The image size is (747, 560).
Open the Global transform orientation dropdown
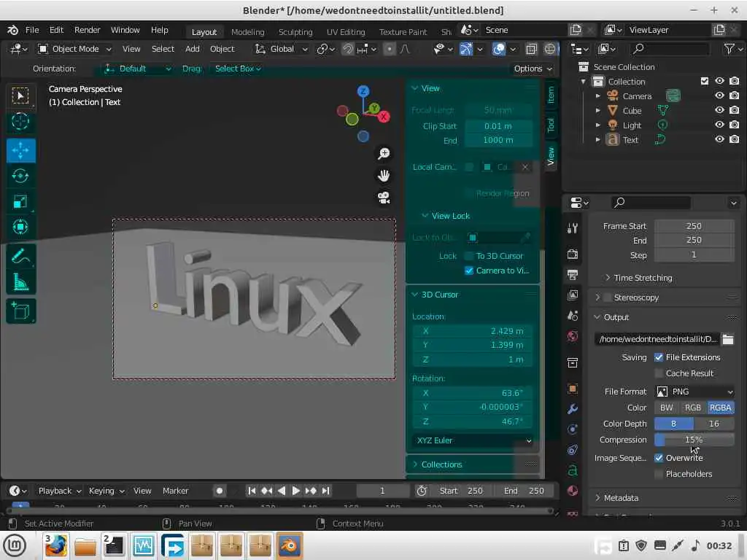point(281,49)
